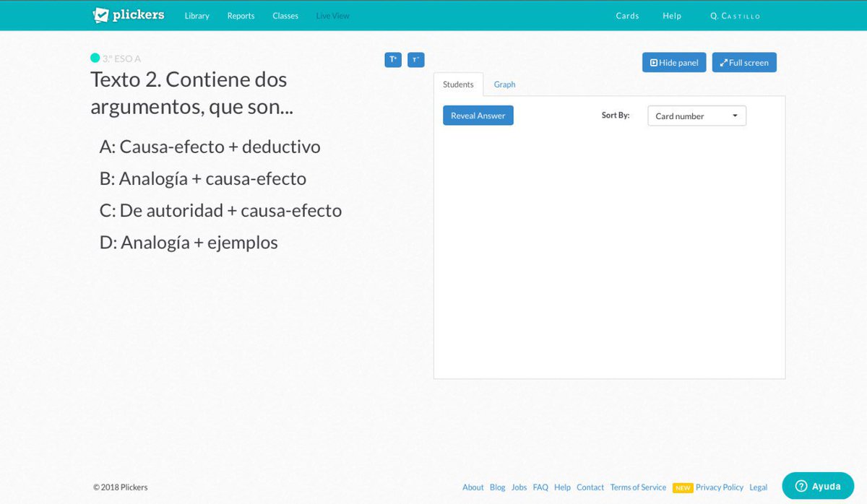Viewport: 867px width, 504px height.
Task: Open Terms of Service link
Action: [638, 487]
